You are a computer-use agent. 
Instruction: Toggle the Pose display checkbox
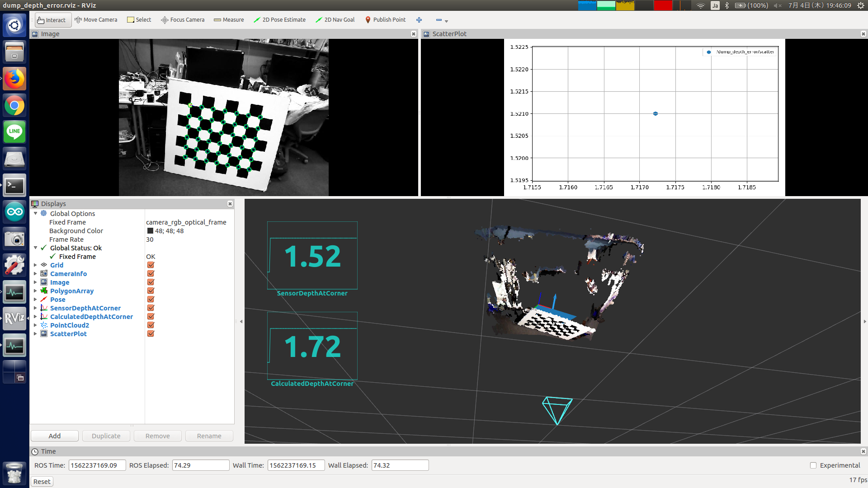pyautogui.click(x=151, y=300)
